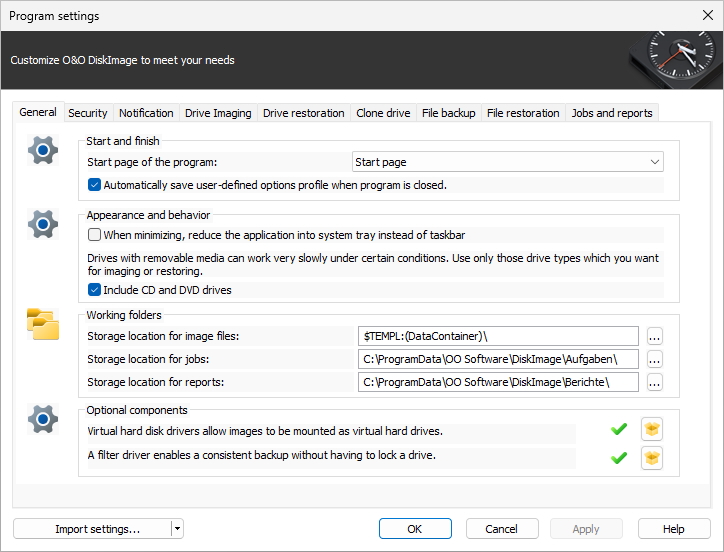Go to the Jobs and reports tab
This screenshot has height=552, width=724.
612,113
